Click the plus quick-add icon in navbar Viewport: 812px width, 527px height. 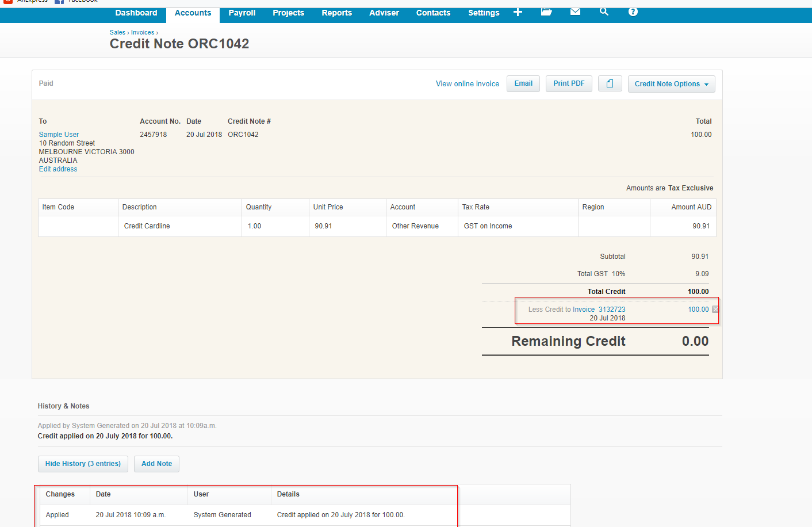[x=518, y=12]
